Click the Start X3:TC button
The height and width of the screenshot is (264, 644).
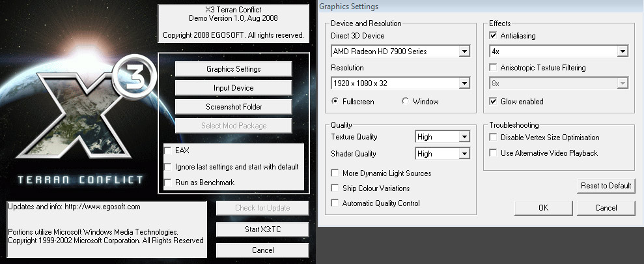click(262, 229)
